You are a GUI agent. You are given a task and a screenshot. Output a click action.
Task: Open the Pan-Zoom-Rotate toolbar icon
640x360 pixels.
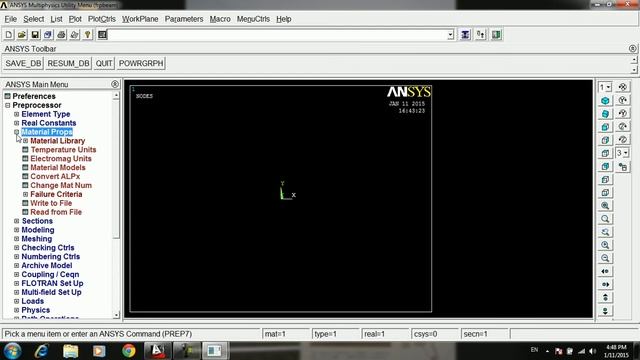coord(48,35)
